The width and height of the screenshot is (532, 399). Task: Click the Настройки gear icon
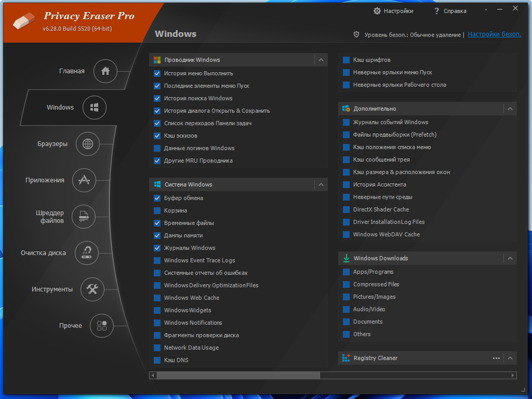(377, 11)
